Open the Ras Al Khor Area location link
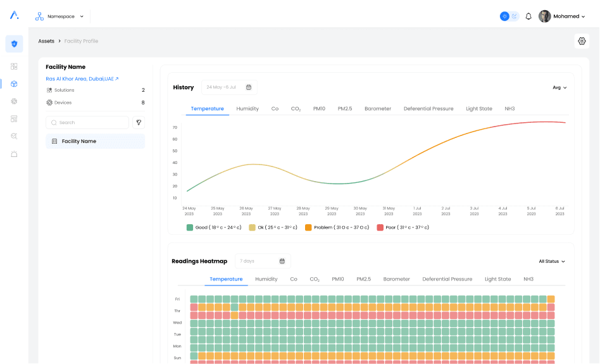The height and width of the screenshot is (364, 600). coord(82,79)
